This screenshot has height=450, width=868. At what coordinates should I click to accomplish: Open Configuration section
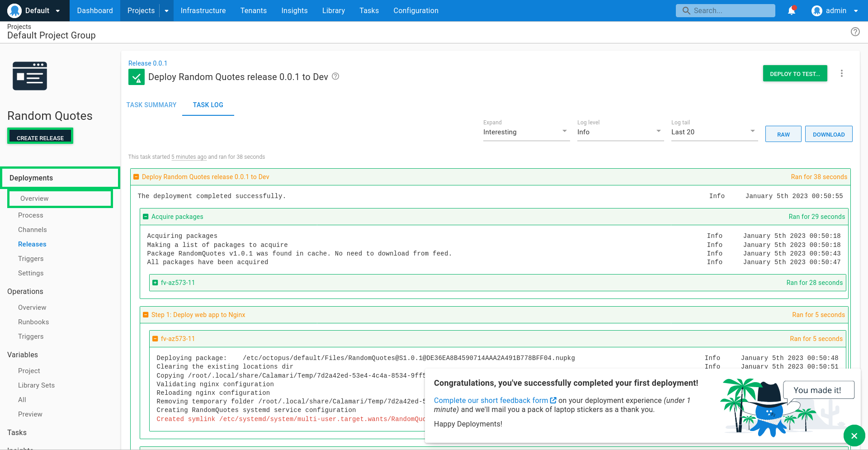pyautogui.click(x=416, y=10)
